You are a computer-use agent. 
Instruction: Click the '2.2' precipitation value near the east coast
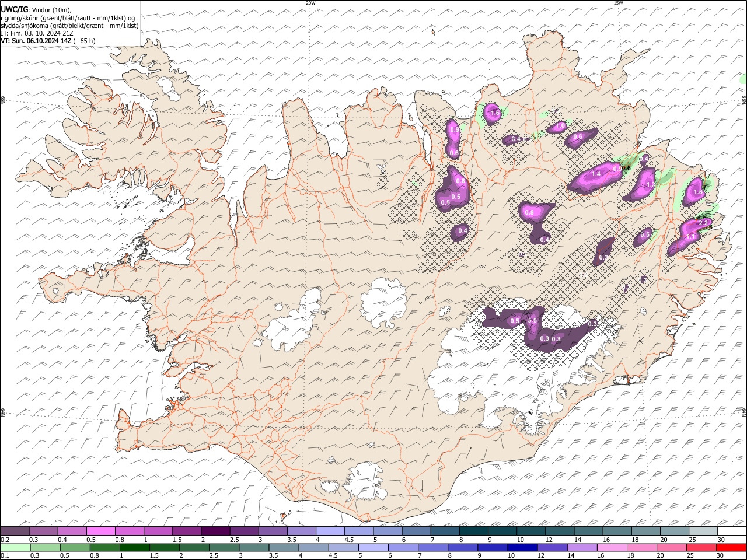(x=703, y=223)
